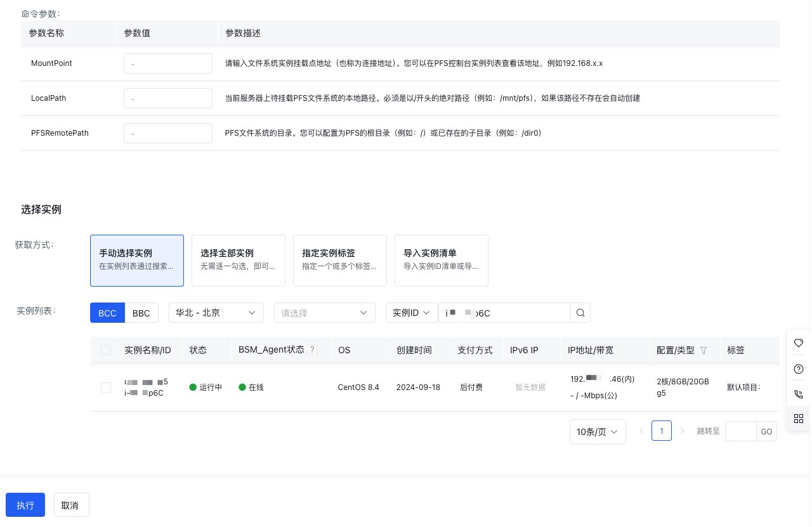Choose 手动选择实例 option card
This screenshot has height=527, width=812.
137,261
